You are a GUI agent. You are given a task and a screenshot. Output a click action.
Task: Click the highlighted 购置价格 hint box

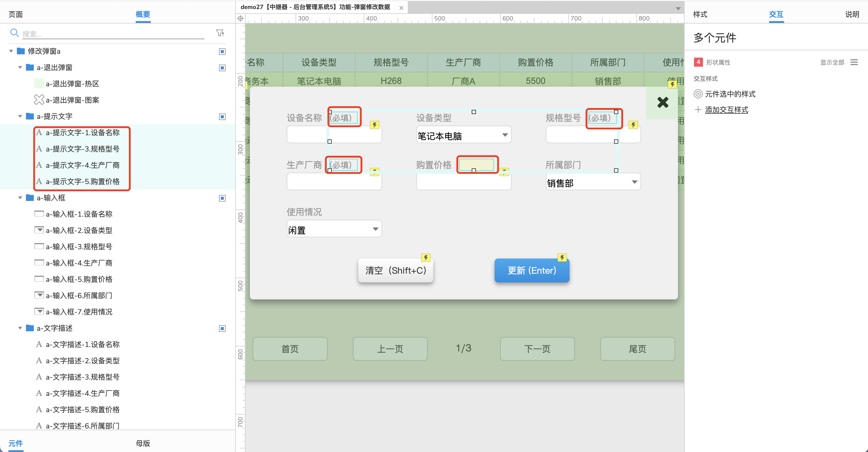[477, 164]
